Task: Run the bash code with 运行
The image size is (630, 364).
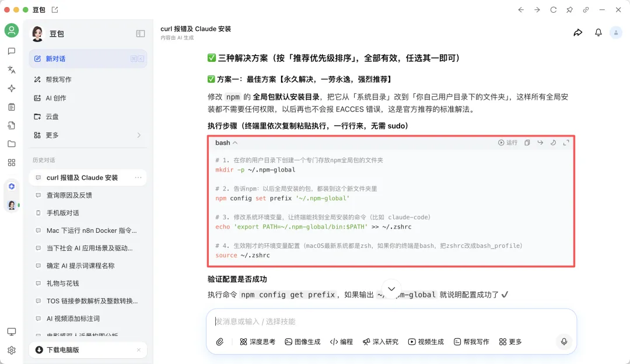Action: 508,143
